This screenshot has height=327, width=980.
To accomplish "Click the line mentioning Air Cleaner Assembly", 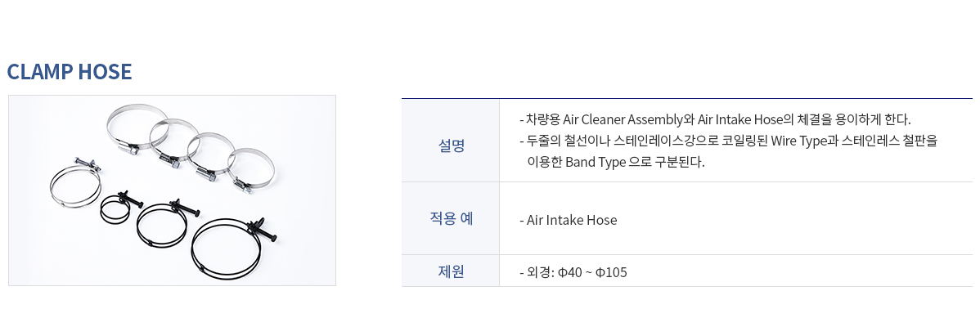I will coord(716,118).
